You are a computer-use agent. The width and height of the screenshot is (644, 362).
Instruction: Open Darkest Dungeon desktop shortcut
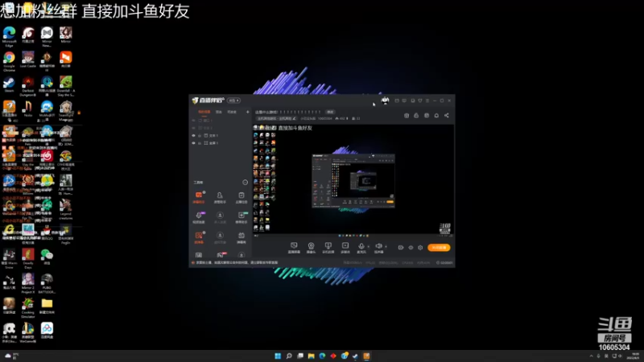pyautogui.click(x=28, y=86)
